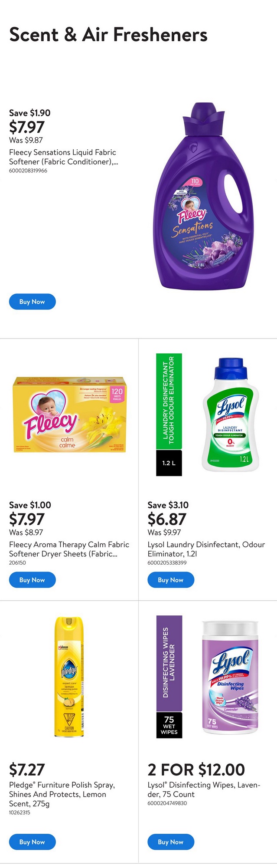Click Buy Now for Fleecy dryer sheets

tap(32, 580)
